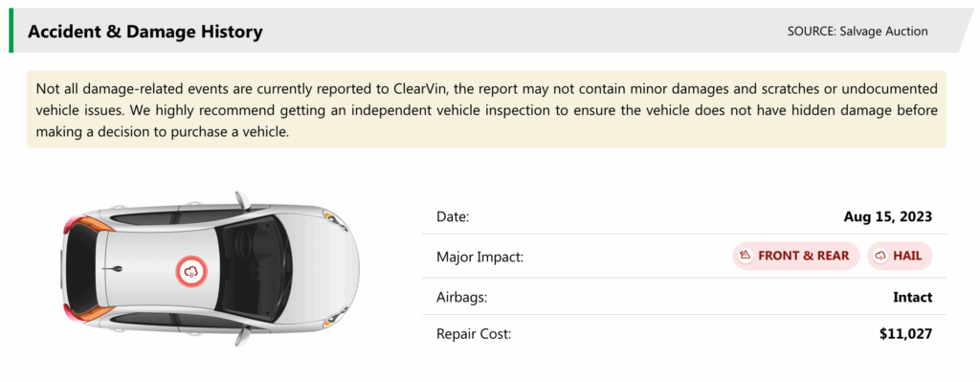Click the $11,027 repair cost value
980x382 pixels.
[x=905, y=334]
